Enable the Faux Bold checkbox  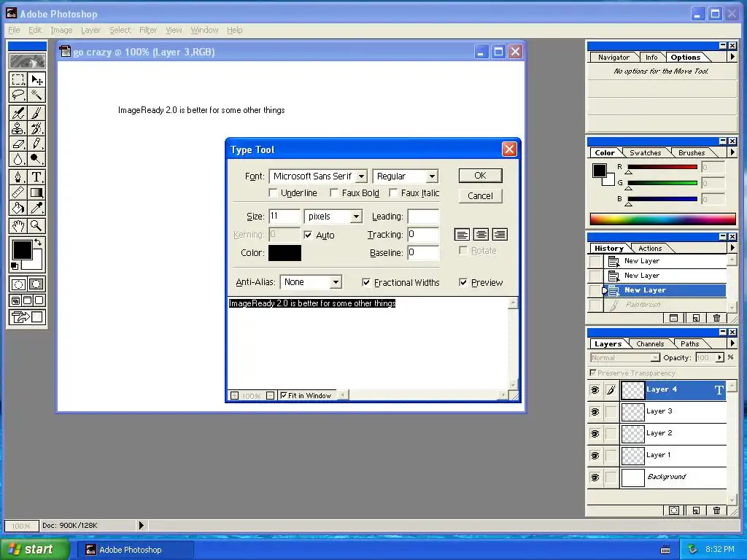(334, 192)
